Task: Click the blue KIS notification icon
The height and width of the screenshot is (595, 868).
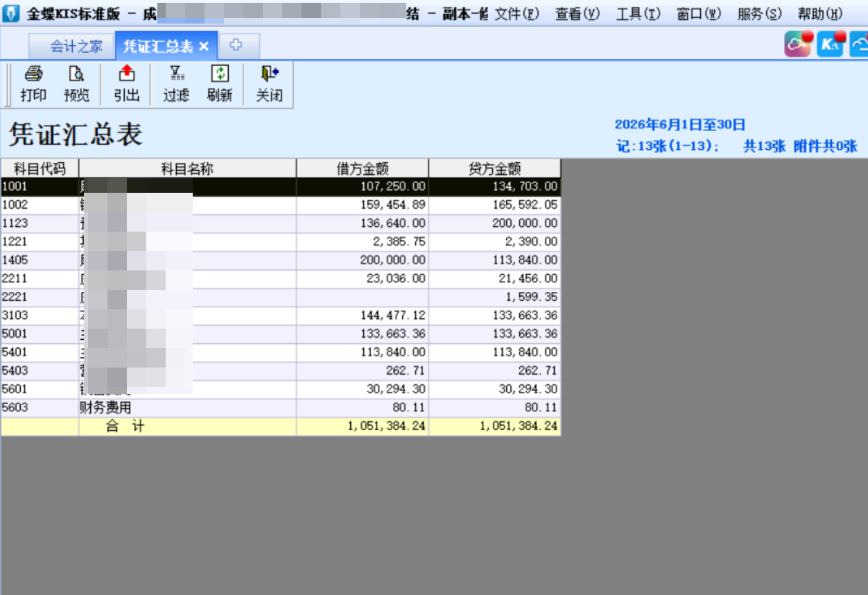Action: (x=831, y=44)
